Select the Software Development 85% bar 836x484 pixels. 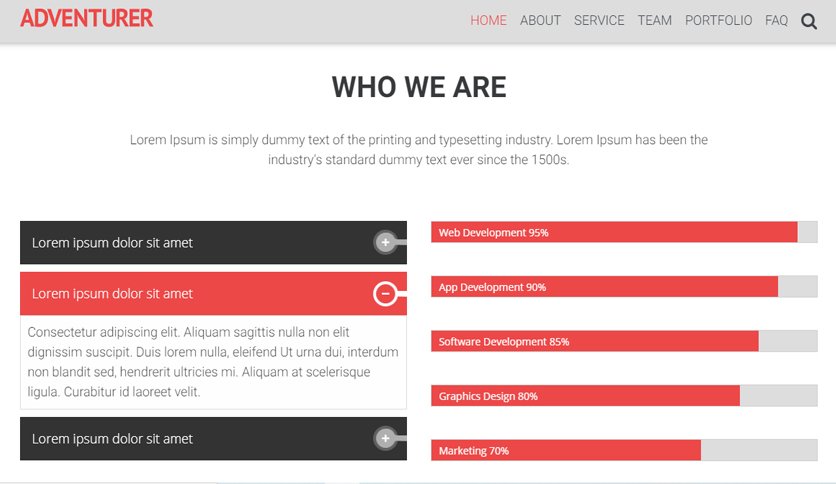pyautogui.click(x=624, y=341)
